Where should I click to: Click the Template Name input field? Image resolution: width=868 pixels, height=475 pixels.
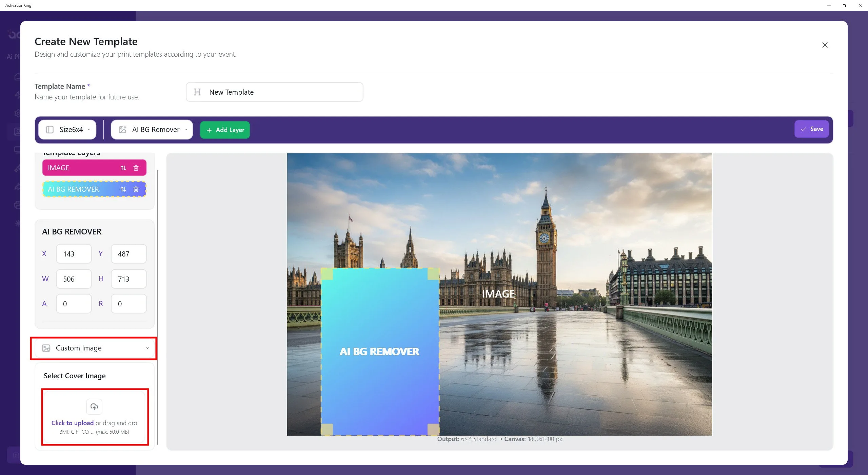coord(274,92)
